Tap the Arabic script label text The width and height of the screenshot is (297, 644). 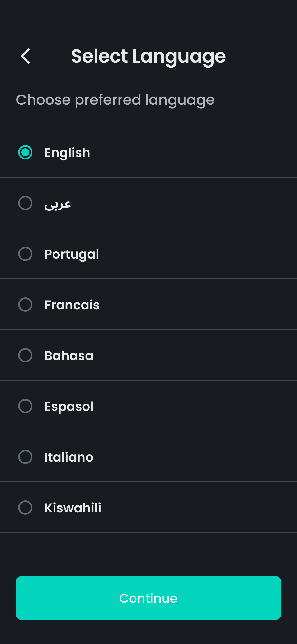58,204
